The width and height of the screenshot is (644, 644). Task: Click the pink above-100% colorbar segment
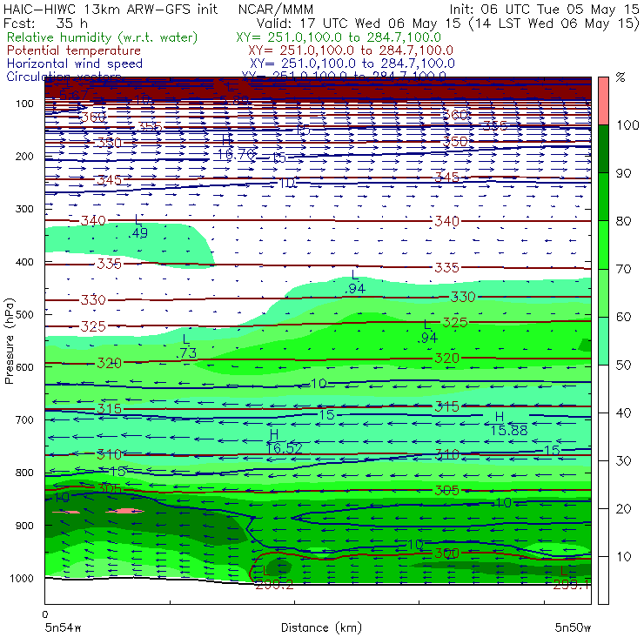point(603,101)
